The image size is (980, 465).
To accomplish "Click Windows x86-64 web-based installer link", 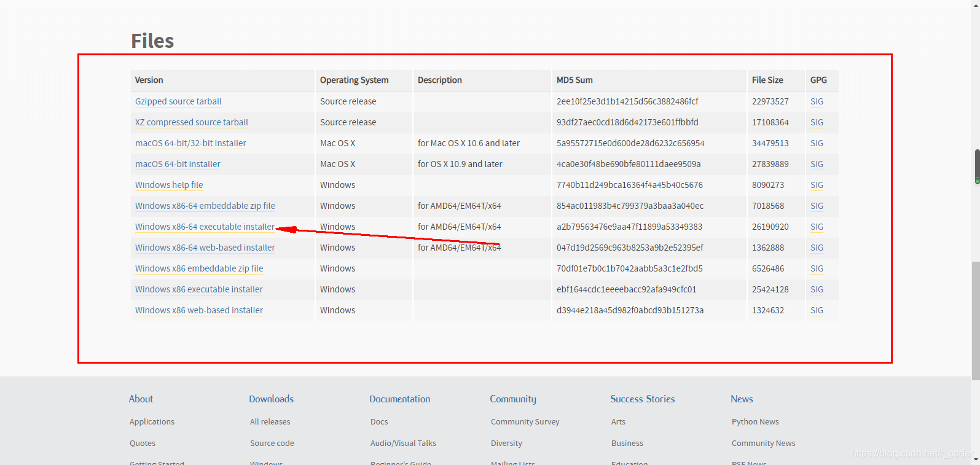I will [205, 248].
